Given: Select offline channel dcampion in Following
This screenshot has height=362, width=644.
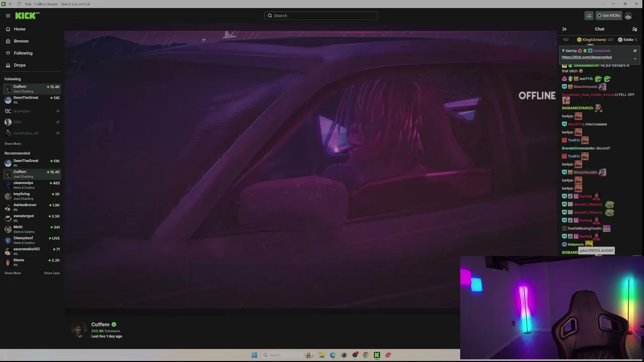Looking at the screenshot, I should click(32, 111).
